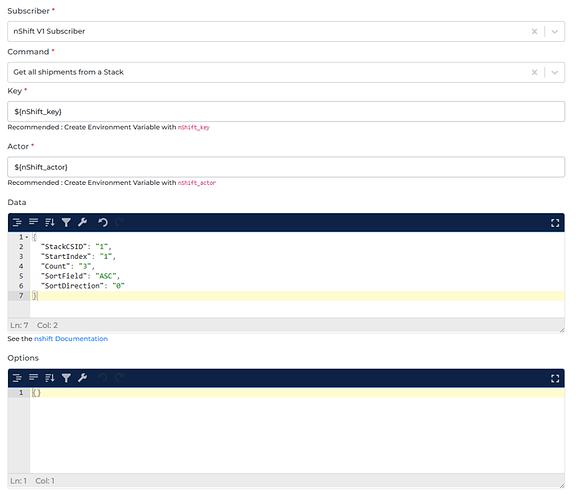Compact JSON in Data editor toolbar

click(34, 222)
